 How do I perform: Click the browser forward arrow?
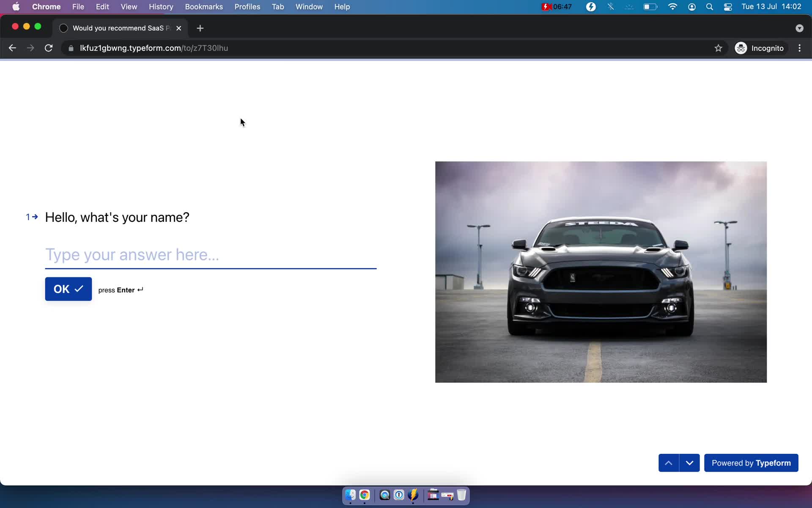30,48
